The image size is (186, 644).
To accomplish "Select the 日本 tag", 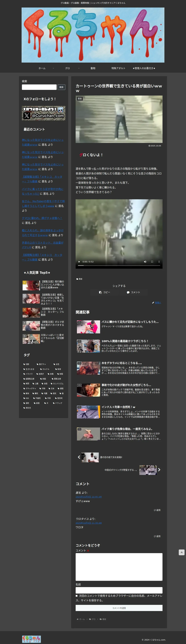I will (51, 388).
